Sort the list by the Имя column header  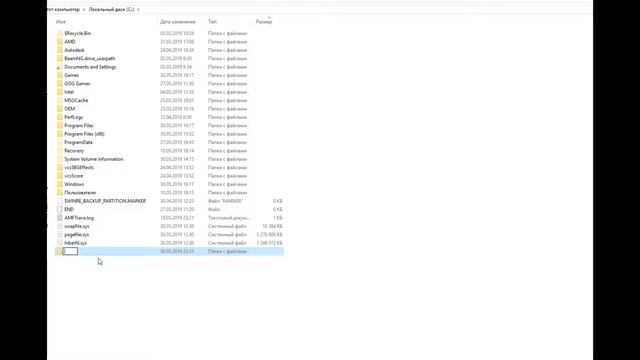[61, 22]
